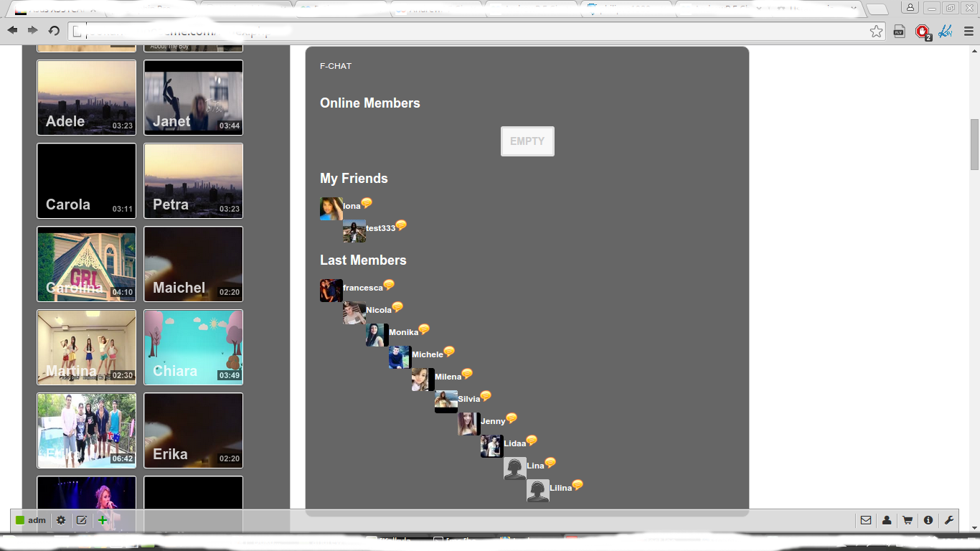Screen dimensions: 980x551
Task: Open the red stop-hand ad blocker extension
Action: 923,32
